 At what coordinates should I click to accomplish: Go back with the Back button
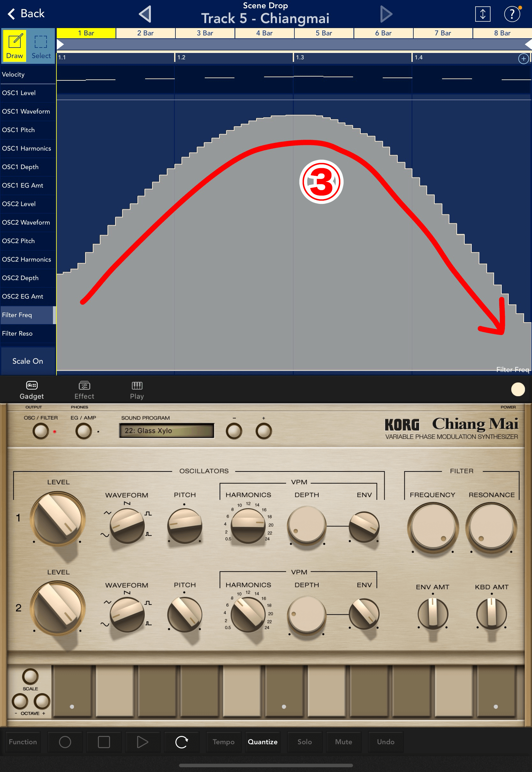pos(26,14)
